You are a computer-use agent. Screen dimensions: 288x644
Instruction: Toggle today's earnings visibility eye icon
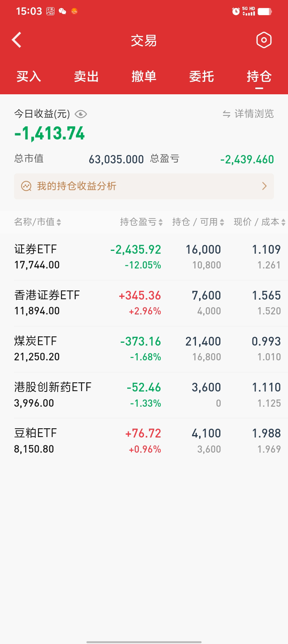81,114
